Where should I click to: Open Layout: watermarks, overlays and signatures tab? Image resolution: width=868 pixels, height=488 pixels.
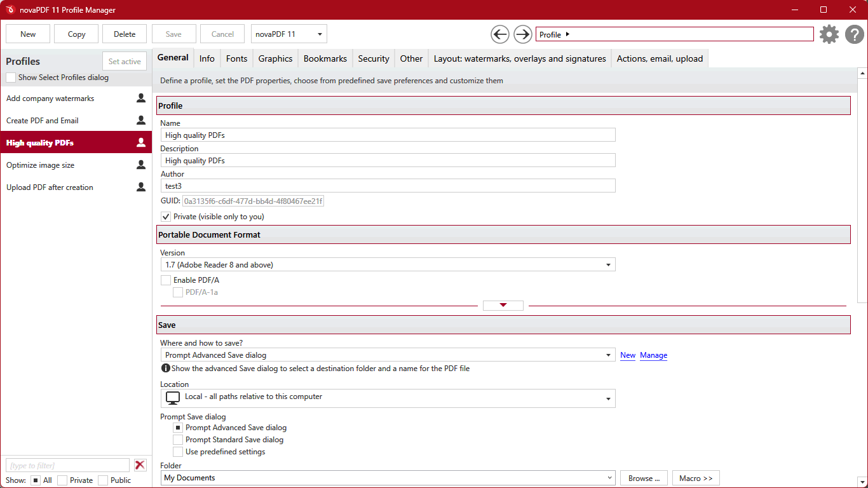(x=520, y=58)
